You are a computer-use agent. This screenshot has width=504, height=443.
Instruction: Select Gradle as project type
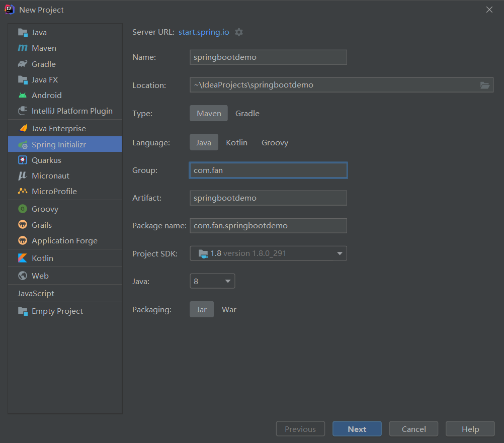click(247, 114)
